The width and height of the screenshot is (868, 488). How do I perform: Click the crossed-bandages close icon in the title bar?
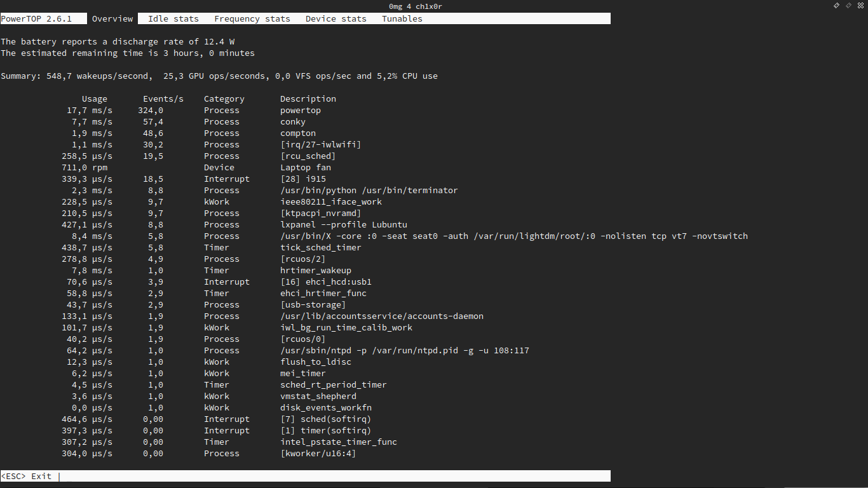coord(860,5)
